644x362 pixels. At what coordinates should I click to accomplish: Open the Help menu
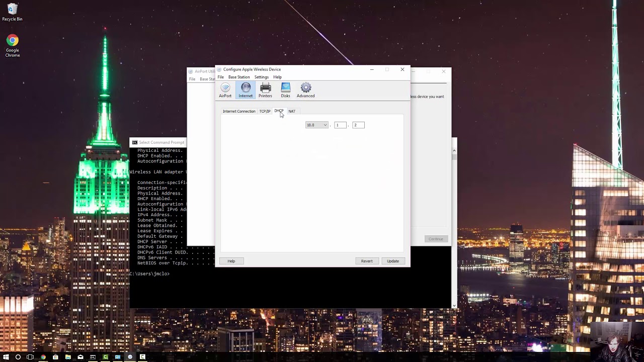pyautogui.click(x=277, y=77)
